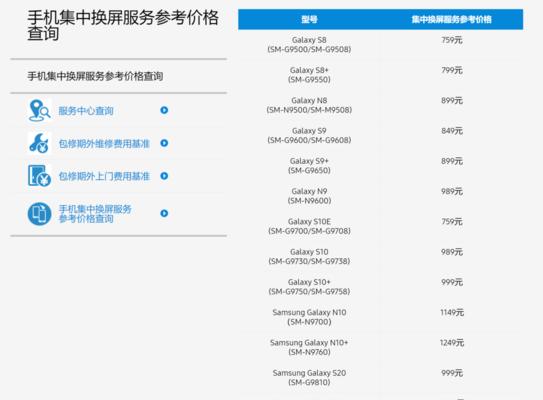Screen dimensions: 543x400
Task: Click the round phone screen replacement icon
Action: click(39, 214)
